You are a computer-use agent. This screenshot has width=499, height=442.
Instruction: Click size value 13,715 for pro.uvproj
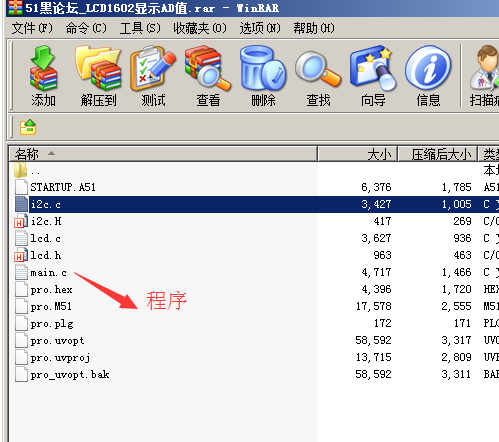tap(374, 357)
